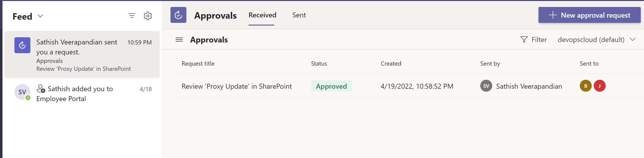Image resolution: width=644 pixels, height=158 pixels.
Task: Click the Request title column header
Action: [x=198, y=64]
